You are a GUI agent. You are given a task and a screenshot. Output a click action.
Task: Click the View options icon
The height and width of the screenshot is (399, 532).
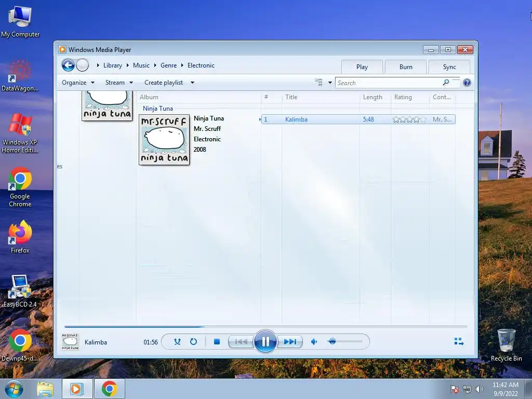tap(318, 83)
